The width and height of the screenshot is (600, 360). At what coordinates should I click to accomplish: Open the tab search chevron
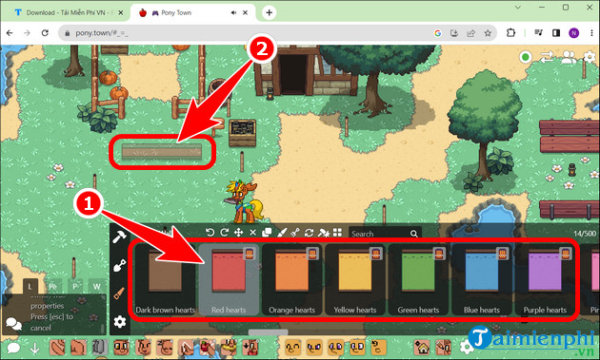point(517,7)
